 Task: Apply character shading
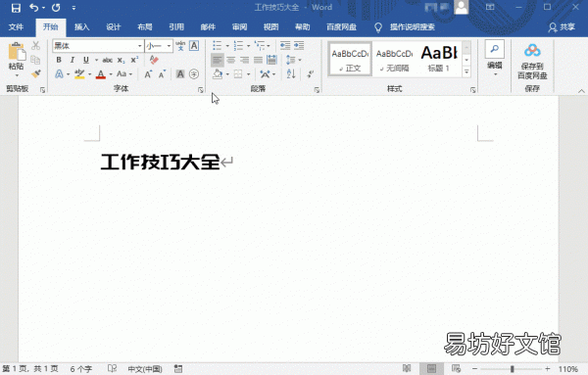coord(180,74)
